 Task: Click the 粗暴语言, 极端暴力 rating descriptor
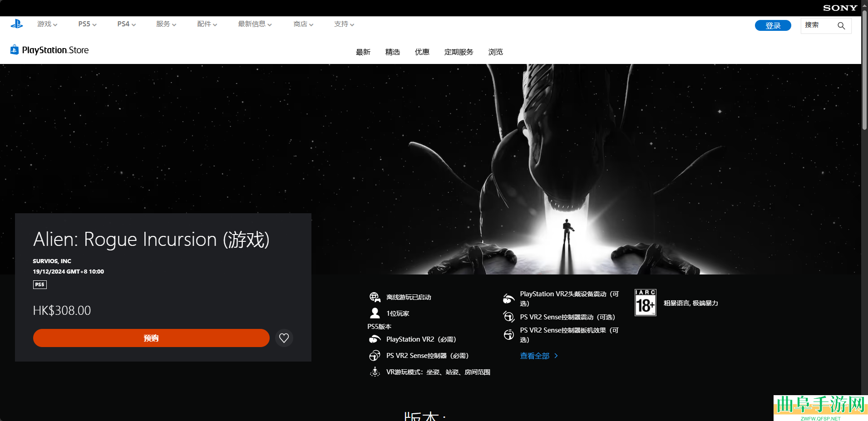pos(691,303)
